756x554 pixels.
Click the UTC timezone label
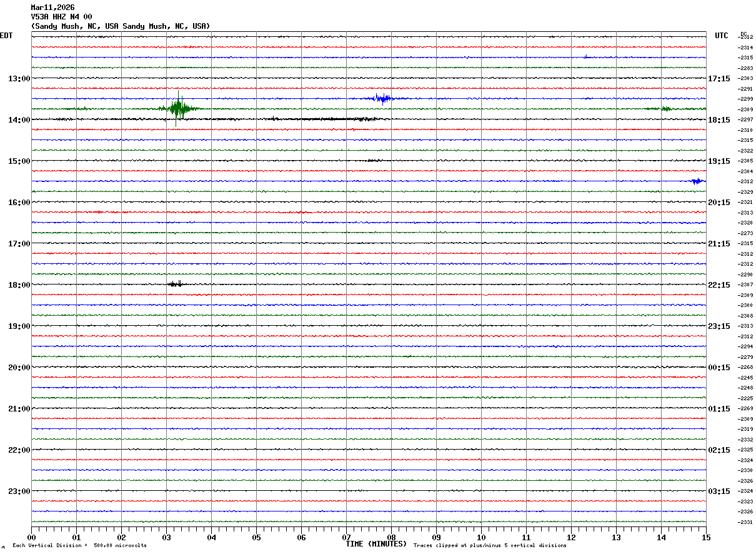[x=722, y=36]
